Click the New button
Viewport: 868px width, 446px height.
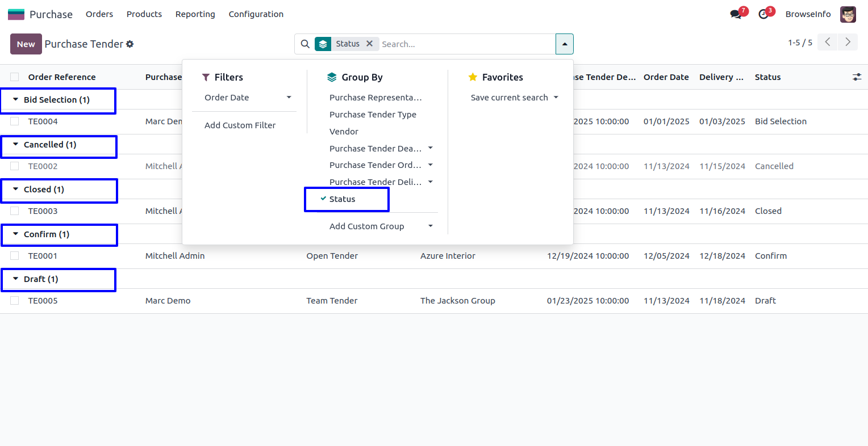coord(26,44)
